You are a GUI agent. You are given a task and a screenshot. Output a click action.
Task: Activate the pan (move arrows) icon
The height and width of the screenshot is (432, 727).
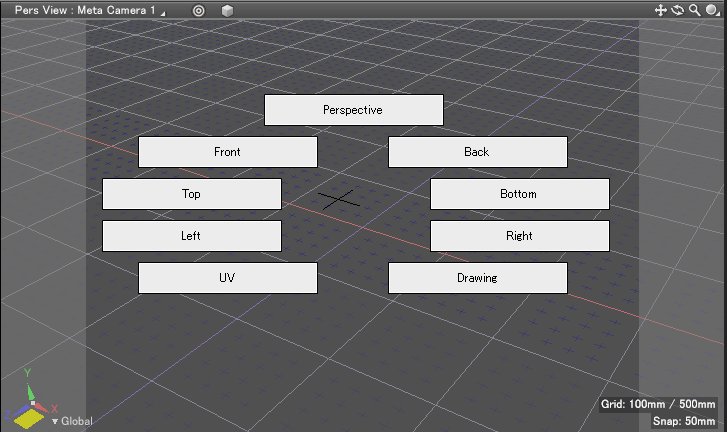click(660, 10)
